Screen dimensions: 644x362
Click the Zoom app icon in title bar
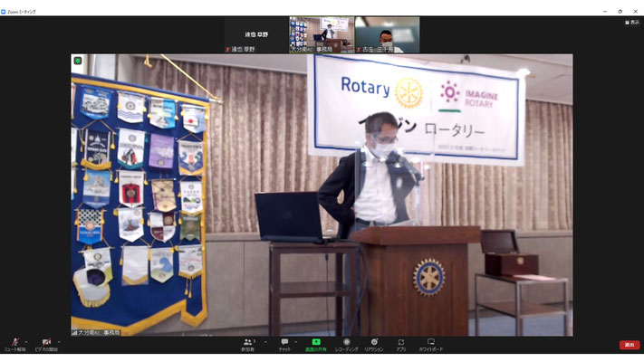(x=4, y=12)
